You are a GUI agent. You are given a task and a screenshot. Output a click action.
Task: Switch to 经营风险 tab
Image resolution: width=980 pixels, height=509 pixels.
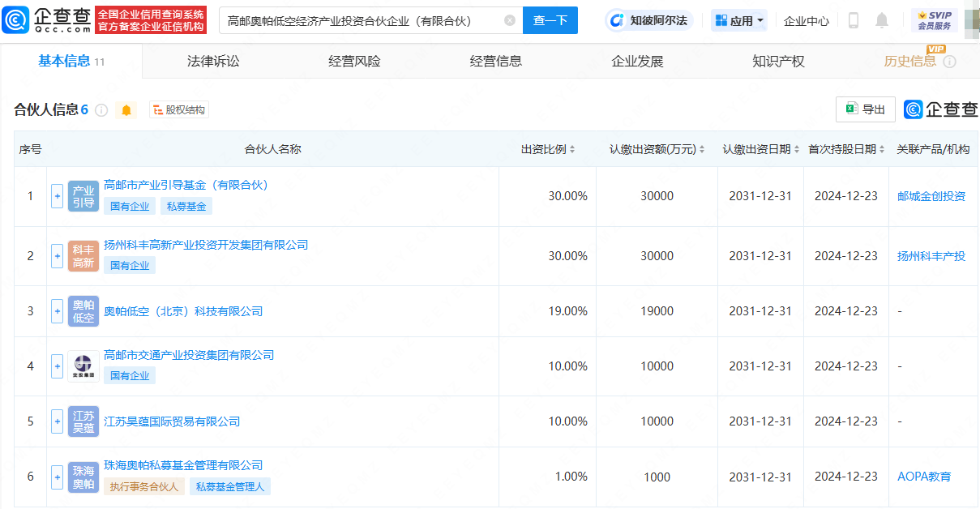354,62
